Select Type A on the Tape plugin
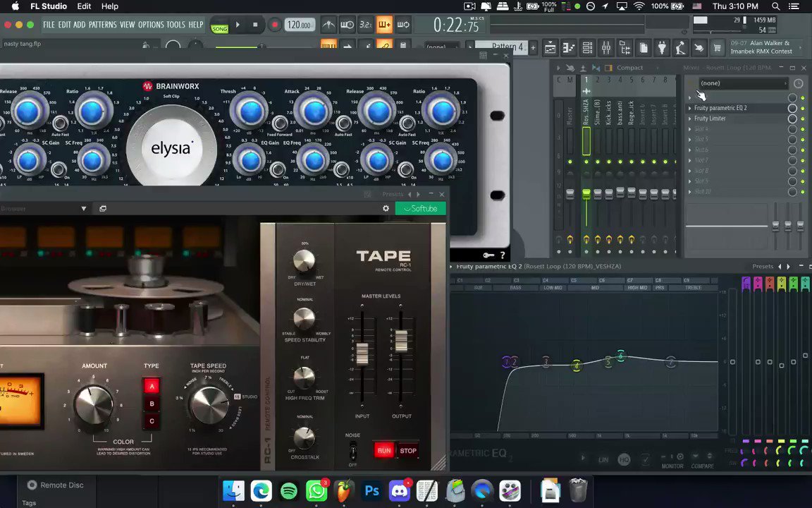This screenshot has height=508, width=812. (152, 386)
